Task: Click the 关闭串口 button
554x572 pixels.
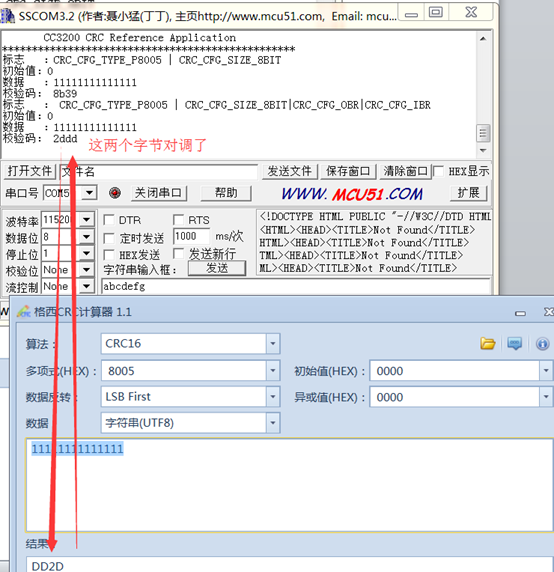Action: coord(159,193)
